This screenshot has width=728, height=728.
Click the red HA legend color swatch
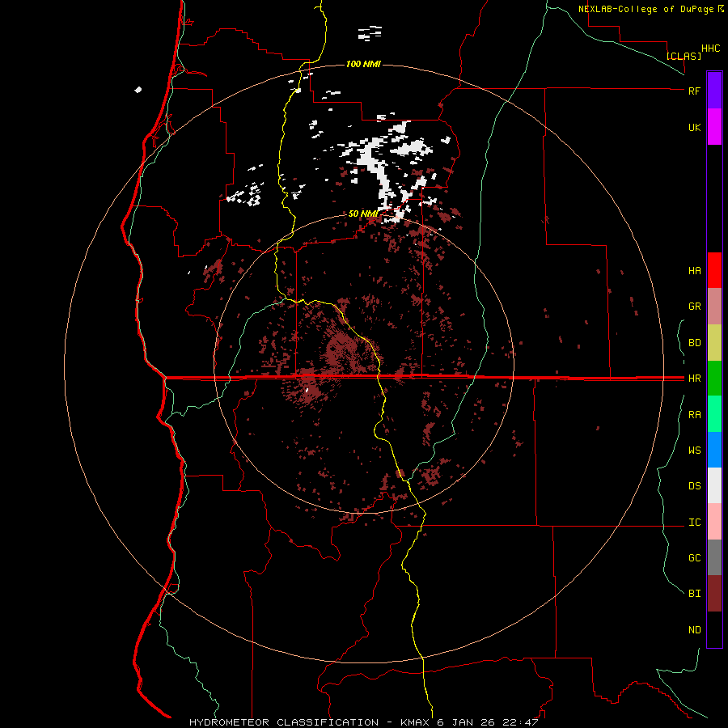click(x=714, y=270)
